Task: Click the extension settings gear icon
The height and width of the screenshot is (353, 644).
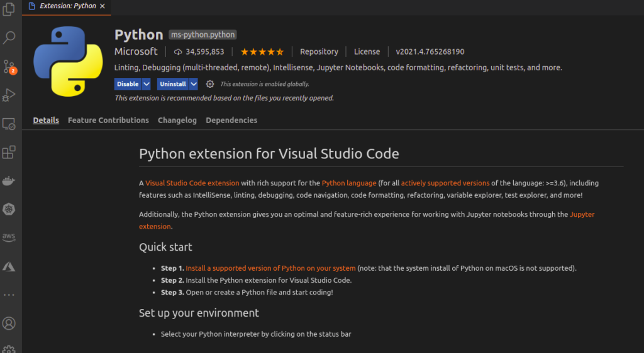Action: click(210, 84)
